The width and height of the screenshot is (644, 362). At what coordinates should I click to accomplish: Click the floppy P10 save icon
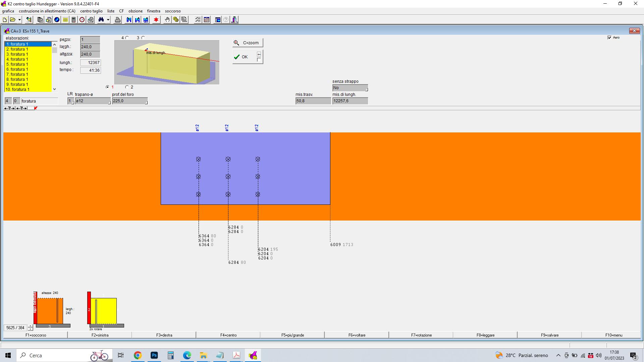146,20
